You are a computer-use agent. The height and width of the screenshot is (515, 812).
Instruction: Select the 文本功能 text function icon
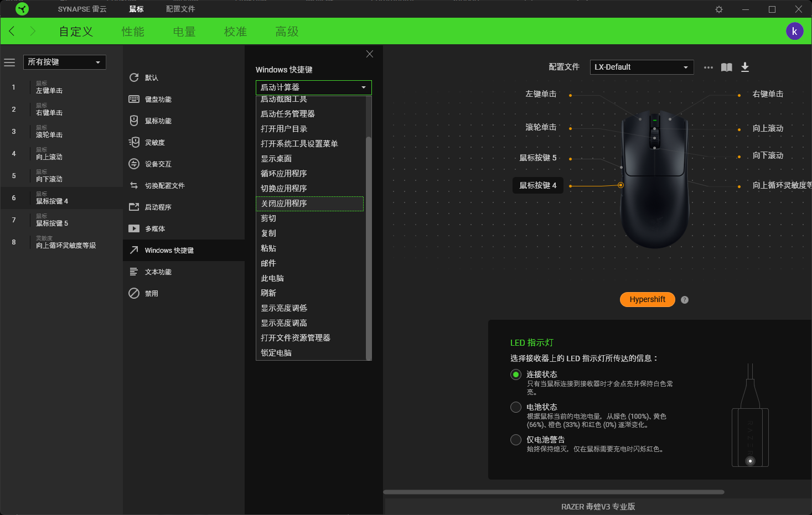(x=134, y=272)
